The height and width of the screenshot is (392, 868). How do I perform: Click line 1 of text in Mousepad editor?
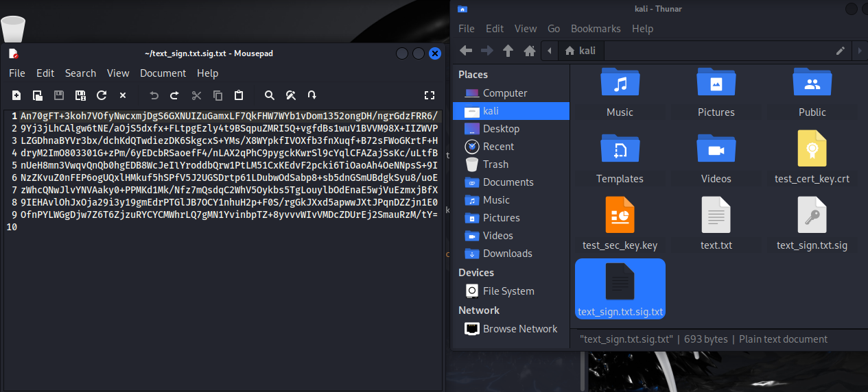[229, 115]
